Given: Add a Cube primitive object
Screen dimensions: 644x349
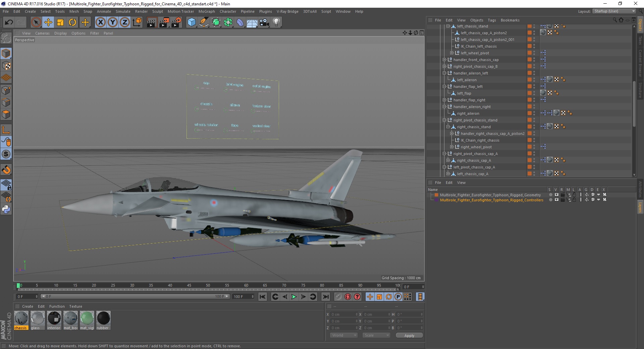Looking at the screenshot, I should (192, 22).
